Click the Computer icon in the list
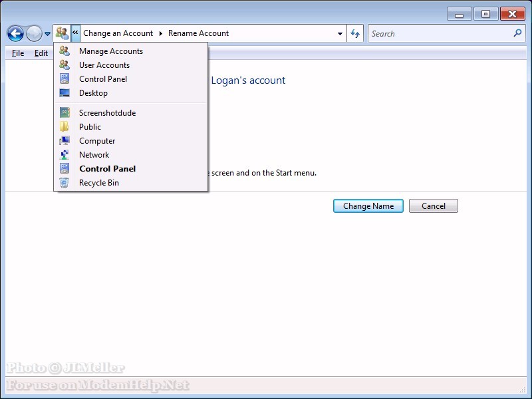The image size is (532, 399). 64,140
